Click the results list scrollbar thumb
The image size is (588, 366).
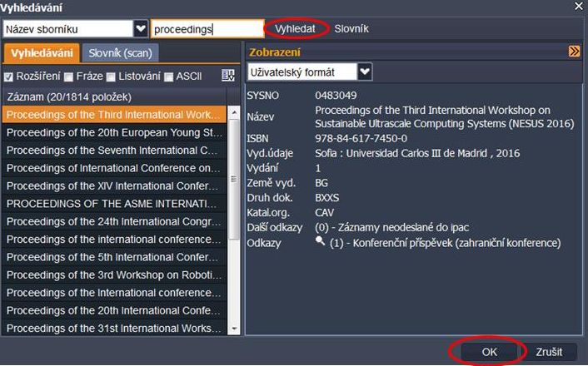[234, 179]
